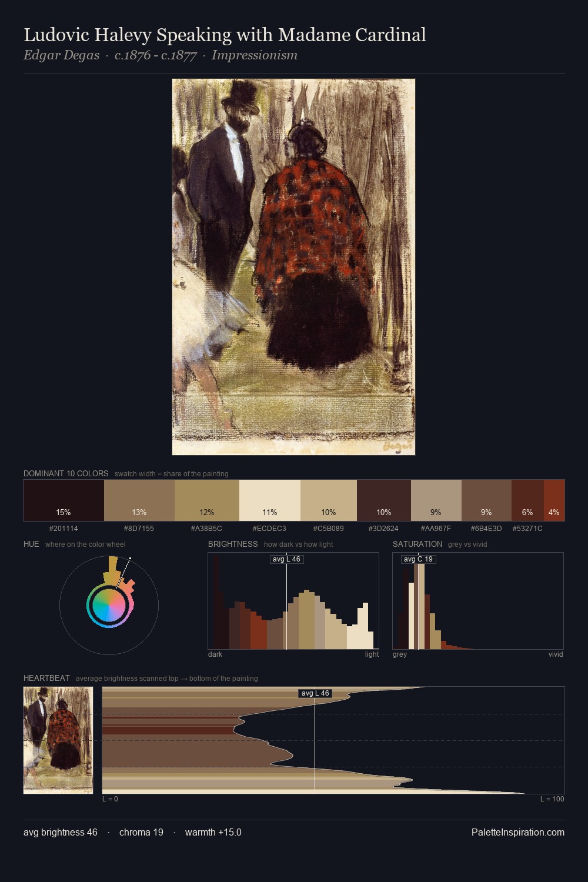Click the 'BRIGHTNESS' section heading
The height and width of the screenshot is (882, 588).
tap(233, 544)
